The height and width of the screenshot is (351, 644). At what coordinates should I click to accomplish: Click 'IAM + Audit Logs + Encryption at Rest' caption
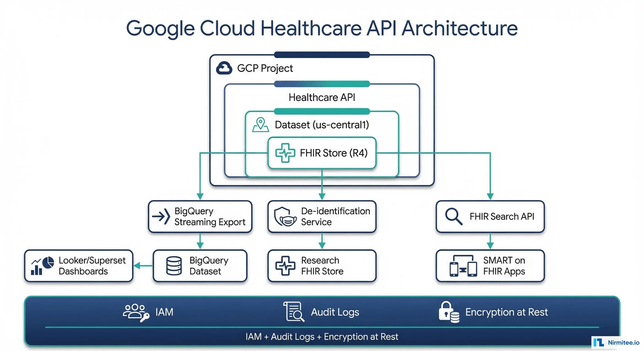tap(322, 337)
